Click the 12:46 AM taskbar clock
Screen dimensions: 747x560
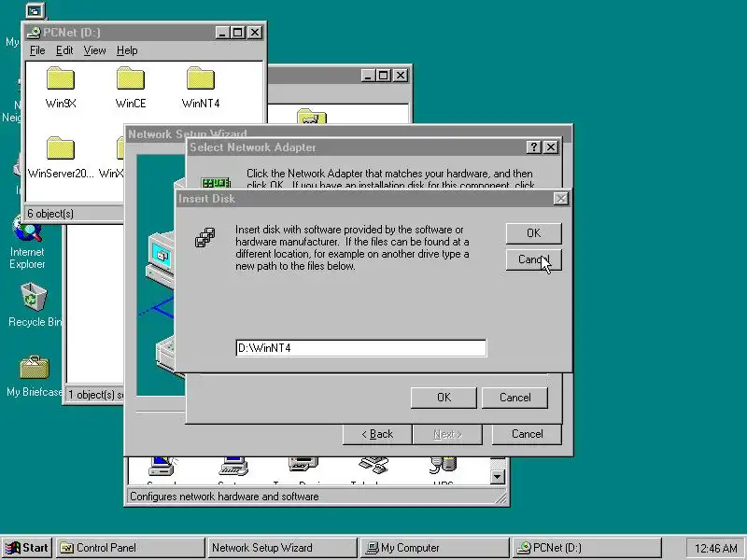tap(715, 548)
